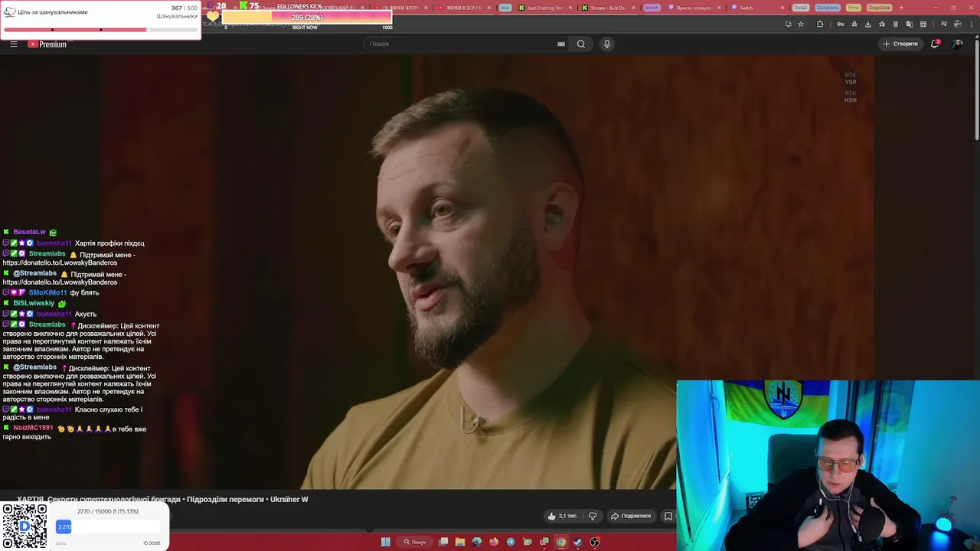Save the video with bookmark icon
980x551 pixels.
pyautogui.click(x=668, y=516)
